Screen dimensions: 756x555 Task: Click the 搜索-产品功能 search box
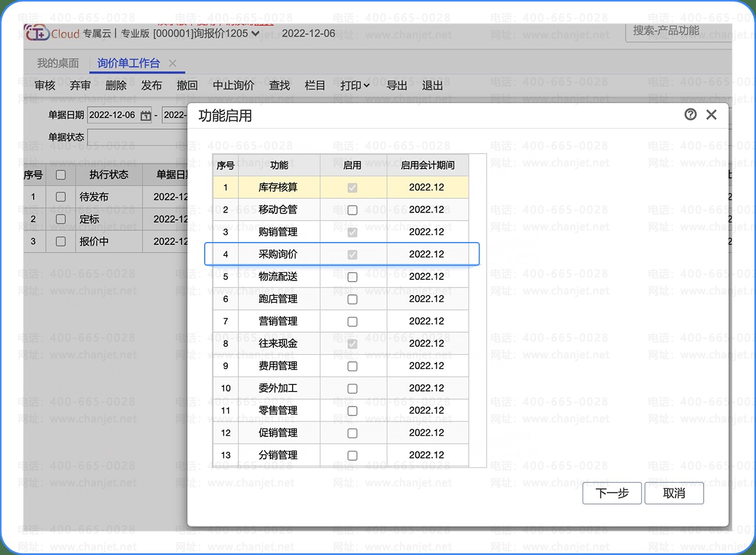click(678, 31)
